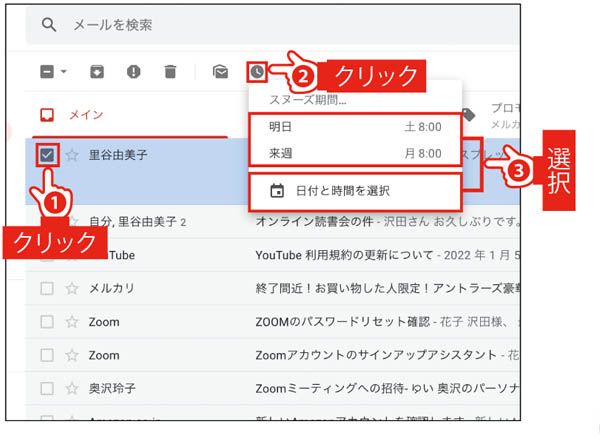Click the Mark as read envelope icon
This screenshot has width=600, height=440.
[x=220, y=72]
